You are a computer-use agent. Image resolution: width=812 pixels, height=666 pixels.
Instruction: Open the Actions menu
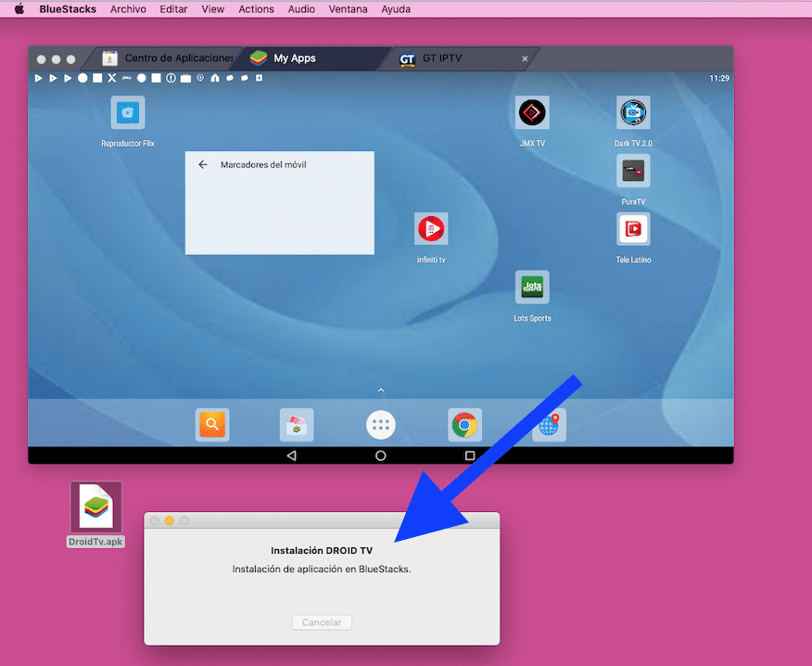tap(256, 8)
